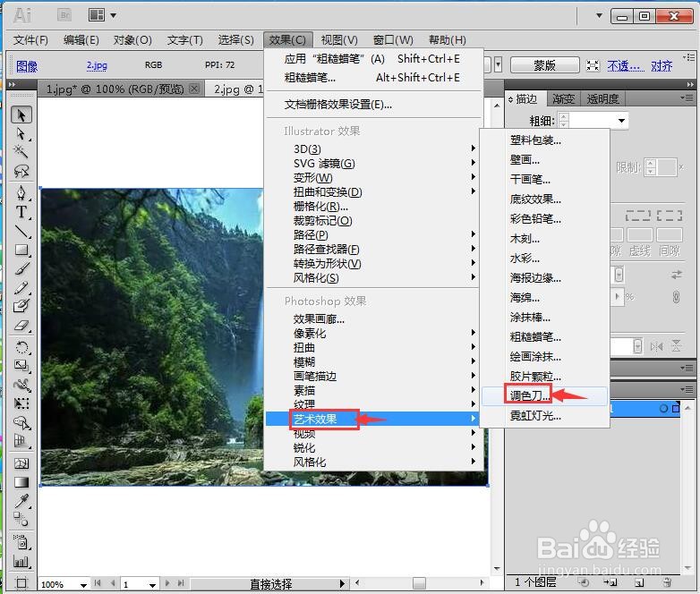The width and height of the screenshot is (700, 594).
Task: Open 效果画廊... effect gallery
Action: (x=374, y=319)
